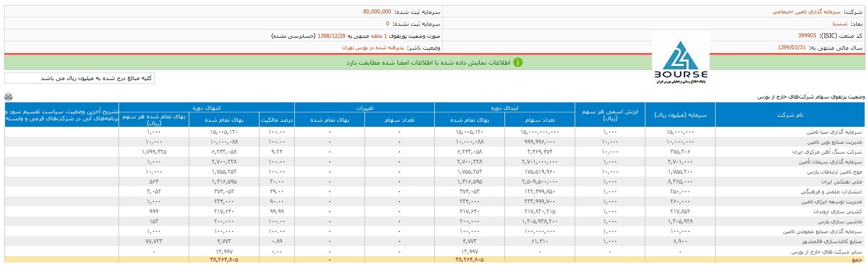The height and width of the screenshot is (266, 868).
Task: Click the column header سرمایه (میلیون ریال)
Action: (x=680, y=115)
